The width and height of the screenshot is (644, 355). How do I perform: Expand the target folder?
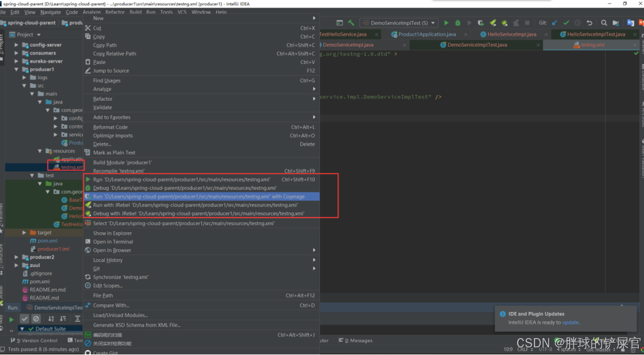click(24, 233)
